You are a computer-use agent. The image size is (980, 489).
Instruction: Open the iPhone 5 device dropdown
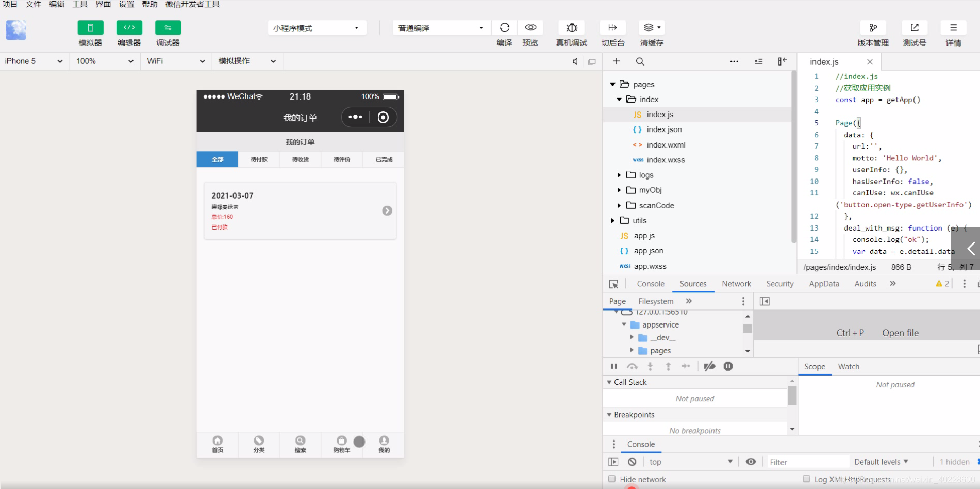point(34,61)
